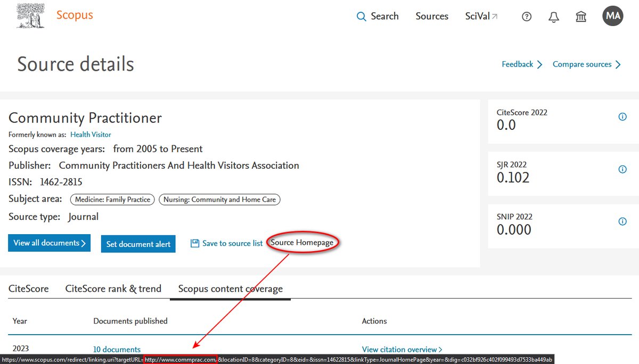Click the institution building icon

click(581, 16)
